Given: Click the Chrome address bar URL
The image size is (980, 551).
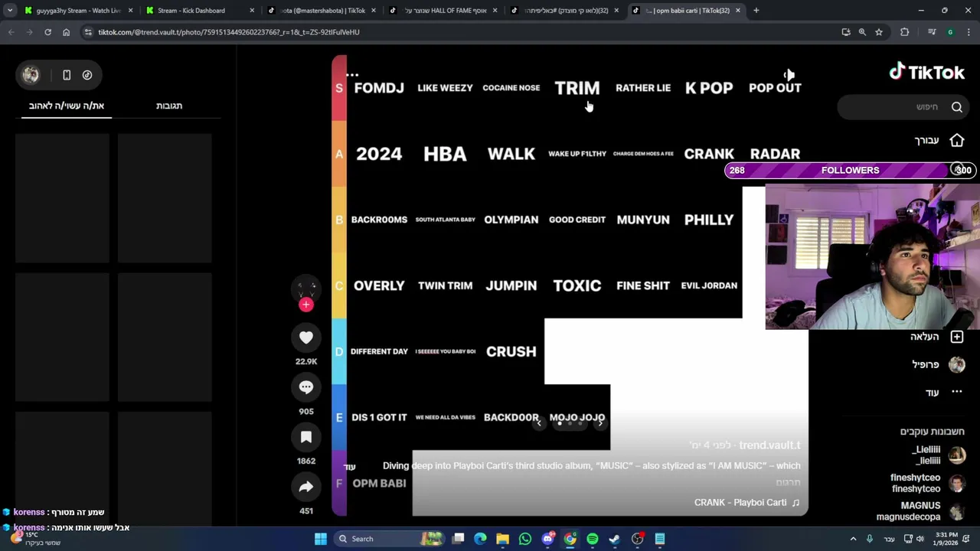Looking at the screenshot, I should tap(229, 32).
